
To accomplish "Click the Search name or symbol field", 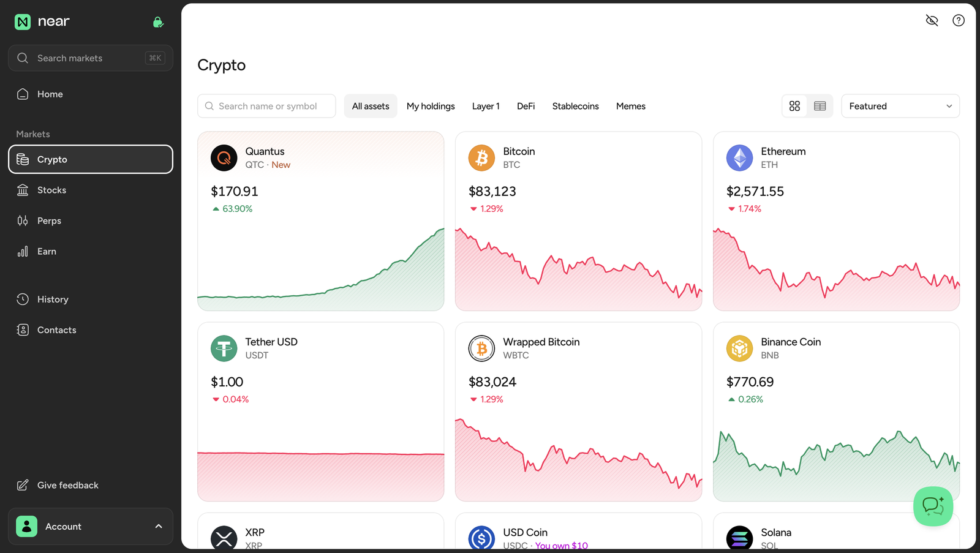I will [266, 106].
